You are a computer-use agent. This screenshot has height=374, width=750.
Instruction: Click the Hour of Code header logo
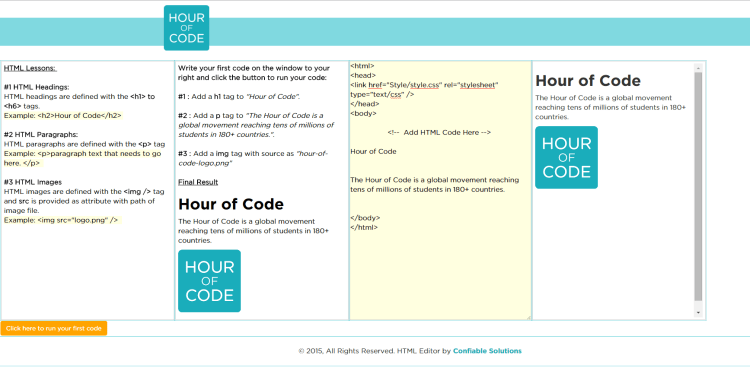pos(186,28)
